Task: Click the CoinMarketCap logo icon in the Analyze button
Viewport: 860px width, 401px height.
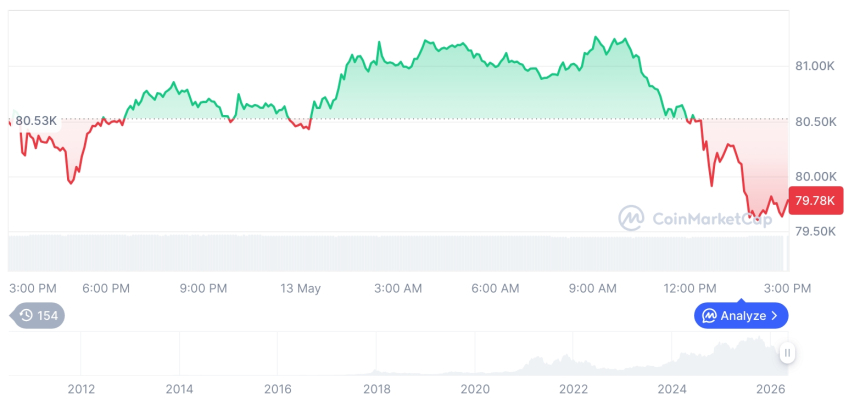Action: point(710,315)
